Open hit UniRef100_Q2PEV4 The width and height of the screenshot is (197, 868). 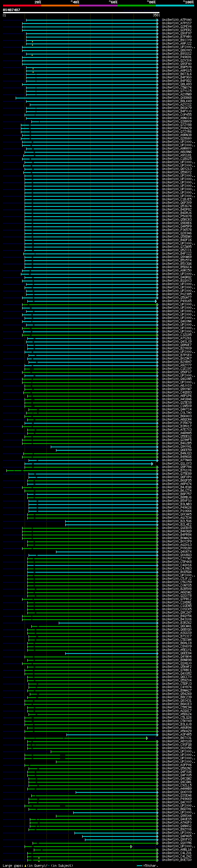pos(176,26)
